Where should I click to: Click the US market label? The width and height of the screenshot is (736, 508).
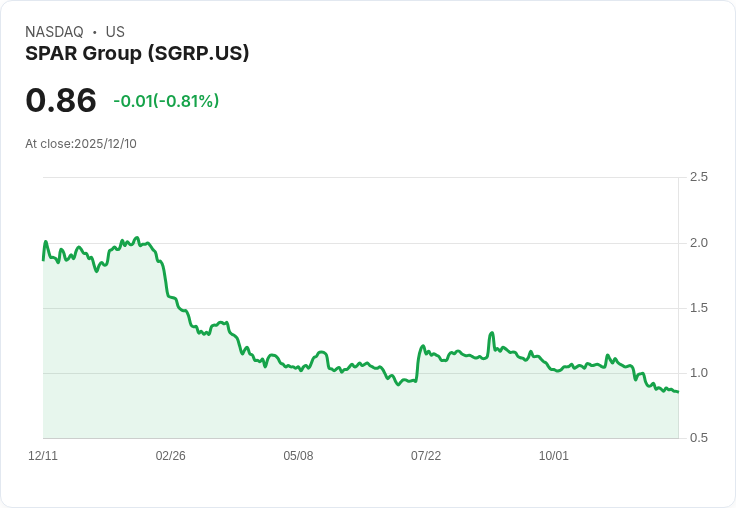pyautogui.click(x=115, y=32)
